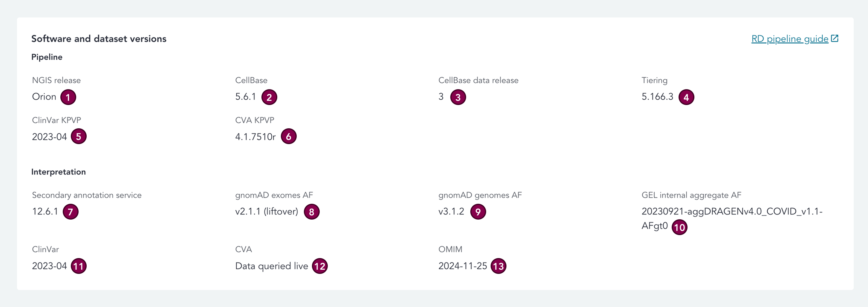
Task: Click marker 13 beside OMIM date
Action: [x=498, y=266]
